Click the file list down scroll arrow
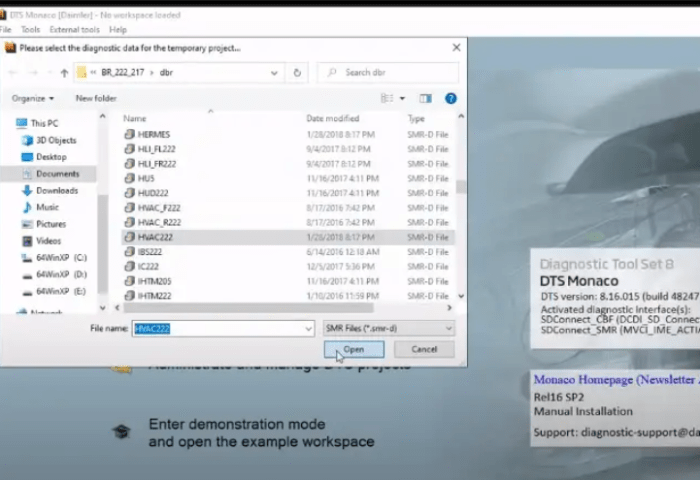The width and height of the screenshot is (700, 480). 461,296
